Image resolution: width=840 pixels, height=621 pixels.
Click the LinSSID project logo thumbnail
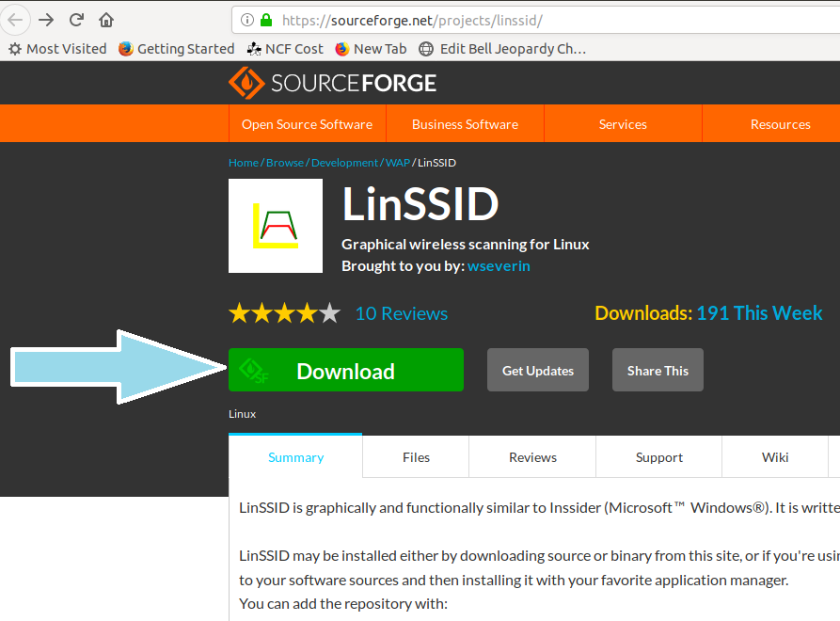pos(276,226)
